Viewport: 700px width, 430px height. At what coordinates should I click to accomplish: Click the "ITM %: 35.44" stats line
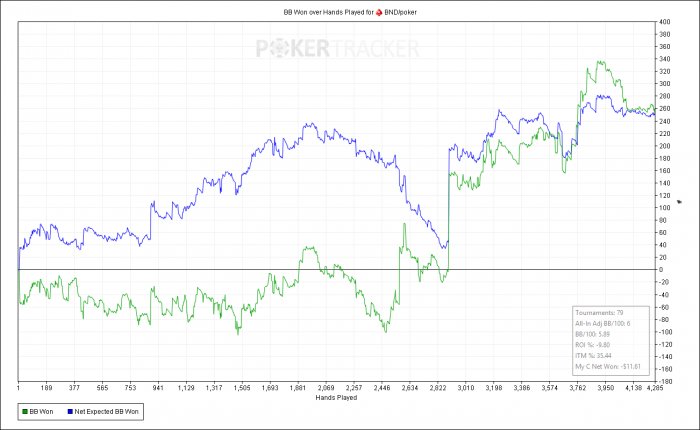click(x=593, y=355)
